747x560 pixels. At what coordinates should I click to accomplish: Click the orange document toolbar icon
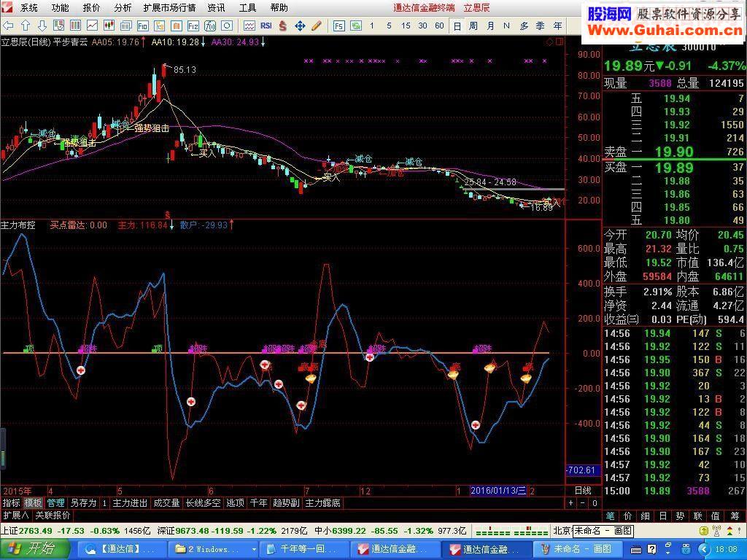[x=177, y=26]
